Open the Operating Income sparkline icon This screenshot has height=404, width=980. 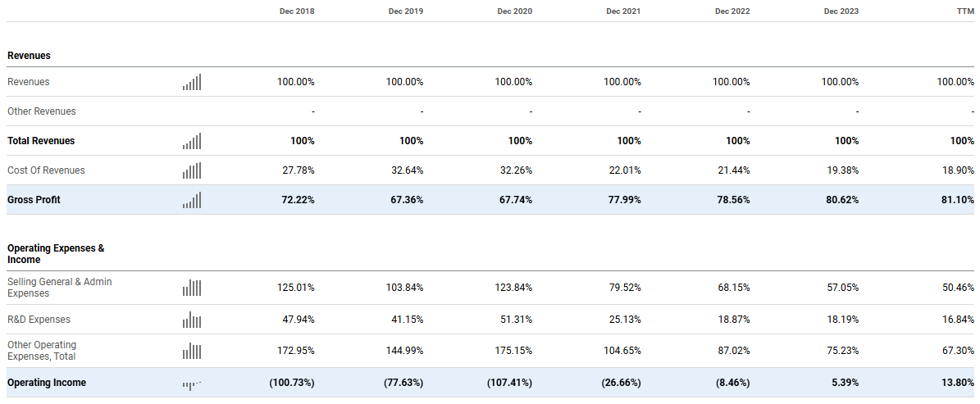click(x=192, y=384)
